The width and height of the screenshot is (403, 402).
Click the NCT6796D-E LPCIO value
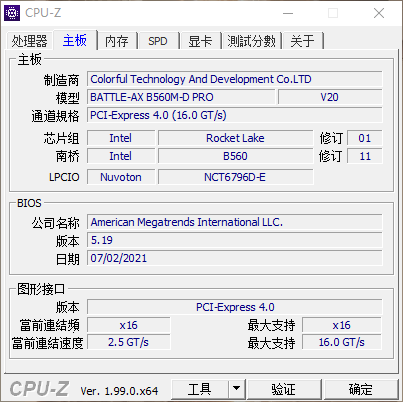[235, 177]
